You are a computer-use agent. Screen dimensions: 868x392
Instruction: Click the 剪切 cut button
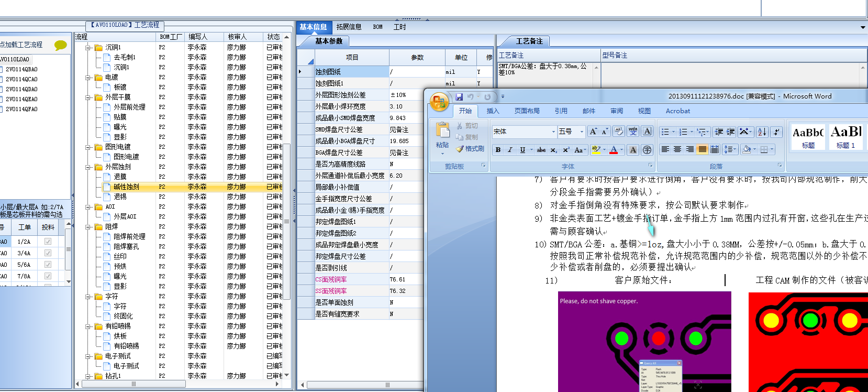coord(467,126)
